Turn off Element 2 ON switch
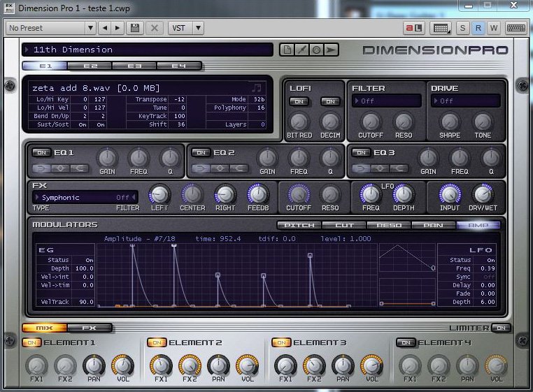Viewport: 533px width, 392px height. (x=157, y=343)
